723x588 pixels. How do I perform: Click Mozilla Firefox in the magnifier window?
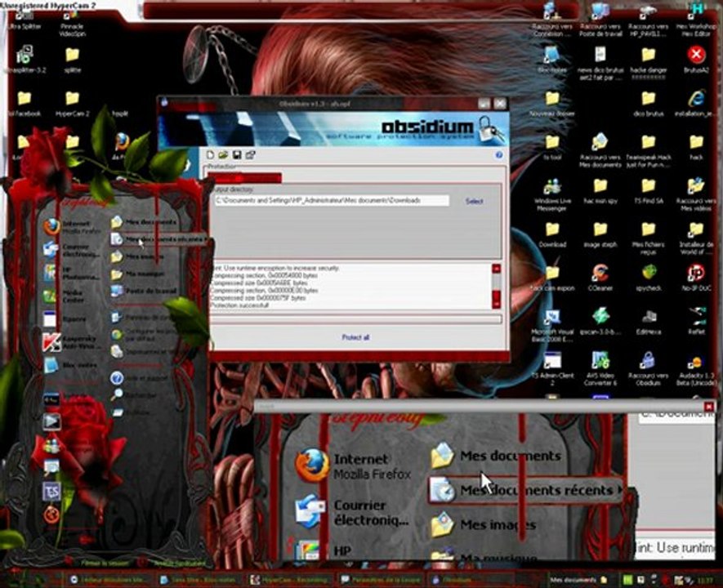(x=353, y=466)
